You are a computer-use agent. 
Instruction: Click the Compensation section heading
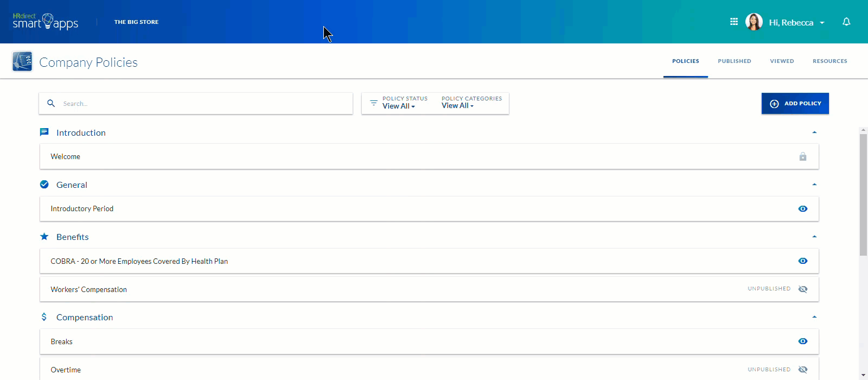pos(85,317)
